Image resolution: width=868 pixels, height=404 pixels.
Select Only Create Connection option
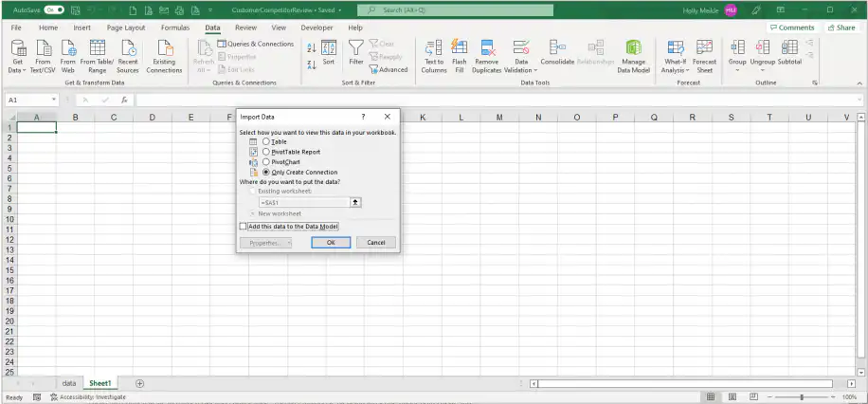pyautogui.click(x=266, y=173)
